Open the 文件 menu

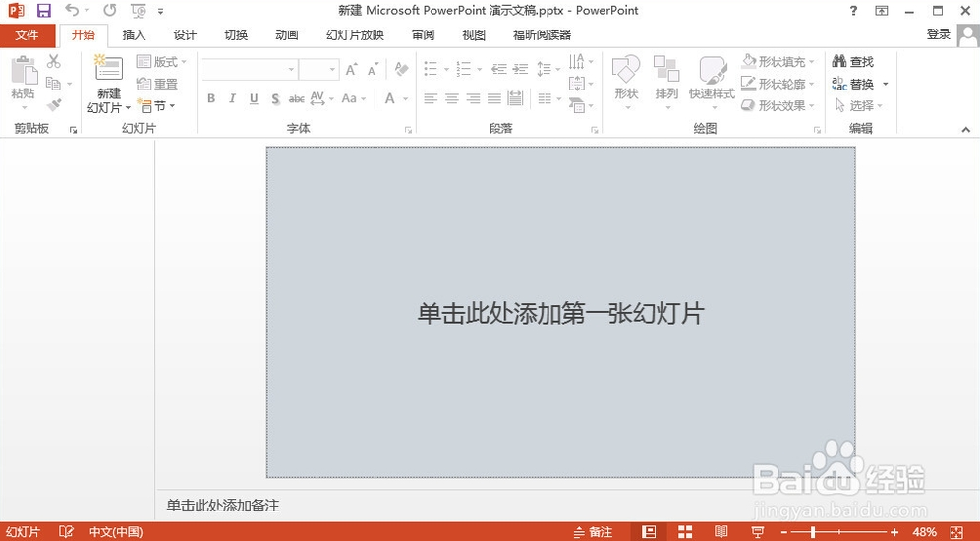[x=27, y=35]
